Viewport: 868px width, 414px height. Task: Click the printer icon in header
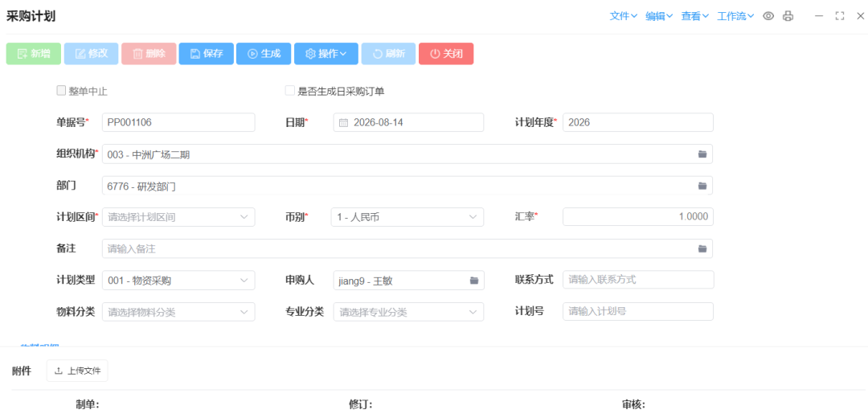point(788,16)
